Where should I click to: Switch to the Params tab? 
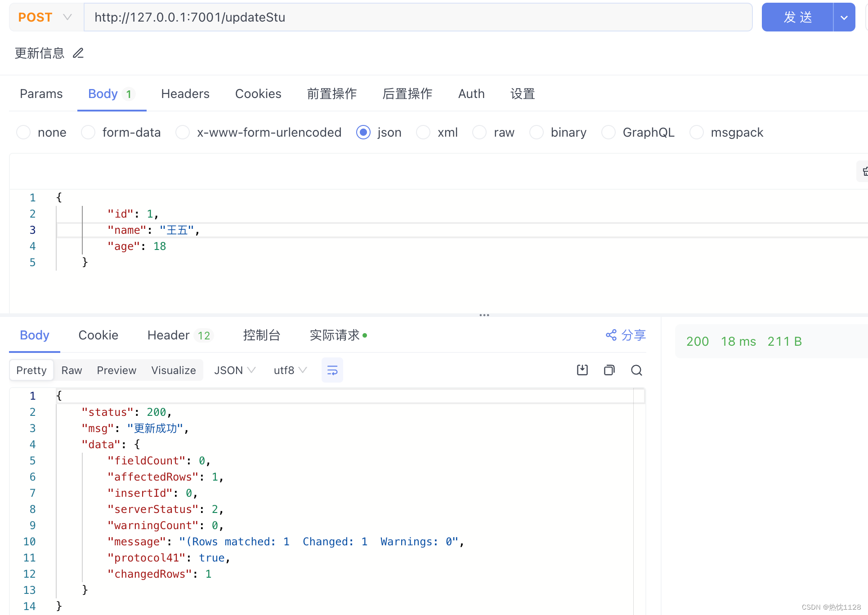click(x=41, y=94)
